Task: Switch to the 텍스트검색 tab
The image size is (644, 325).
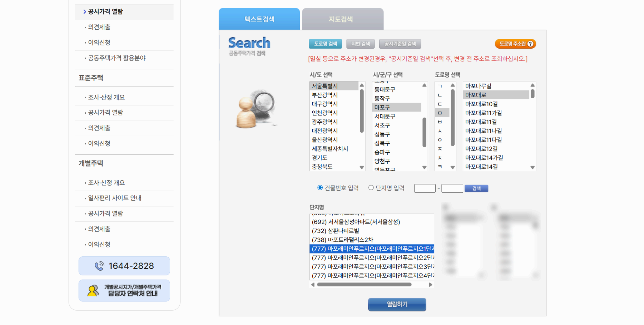Action: point(259,19)
